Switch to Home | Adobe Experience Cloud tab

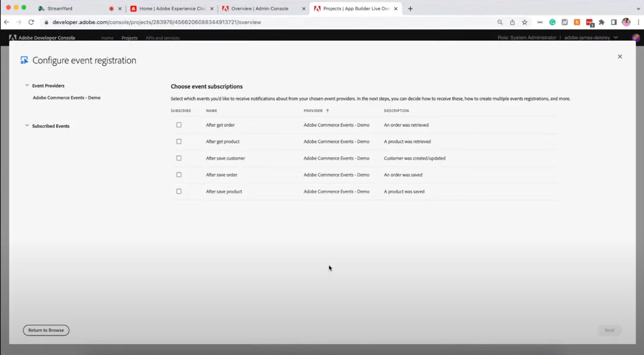[172, 9]
